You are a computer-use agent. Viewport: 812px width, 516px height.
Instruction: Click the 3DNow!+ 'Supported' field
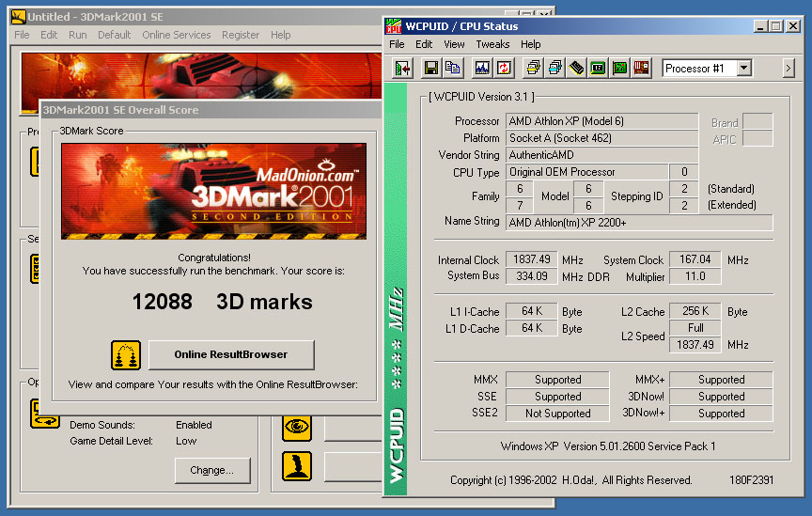coord(721,414)
